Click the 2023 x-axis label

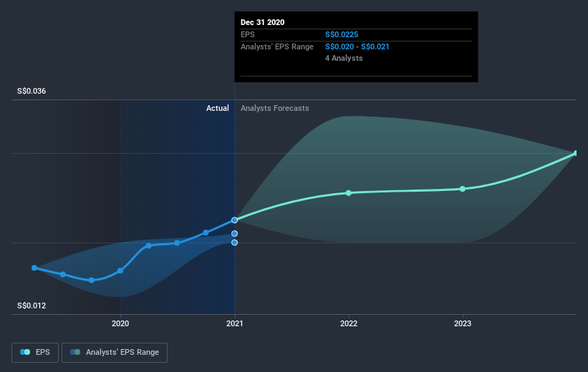click(463, 323)
